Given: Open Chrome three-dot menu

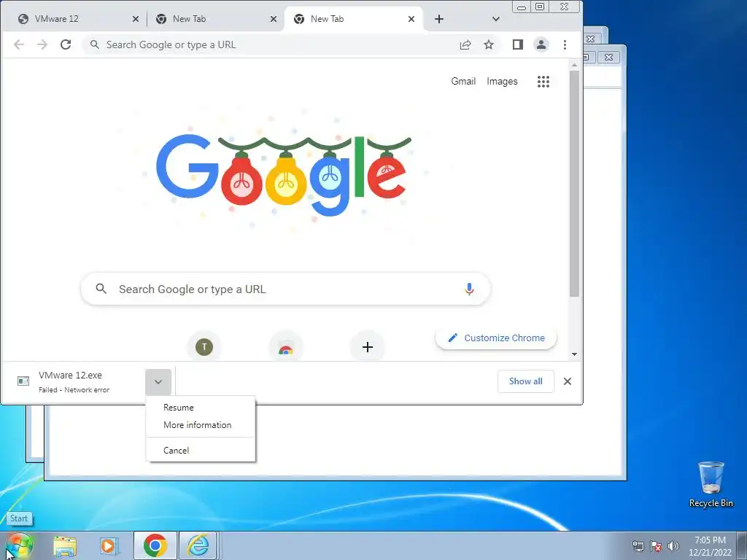Looking at the screenshot, I should pyautogui.click(x=565, y=44).
